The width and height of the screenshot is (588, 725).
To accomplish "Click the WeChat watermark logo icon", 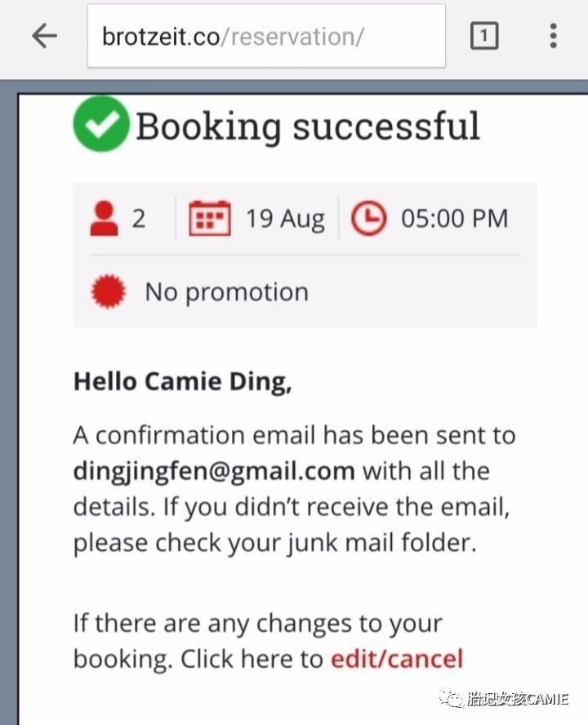I will tap(451, 699).
